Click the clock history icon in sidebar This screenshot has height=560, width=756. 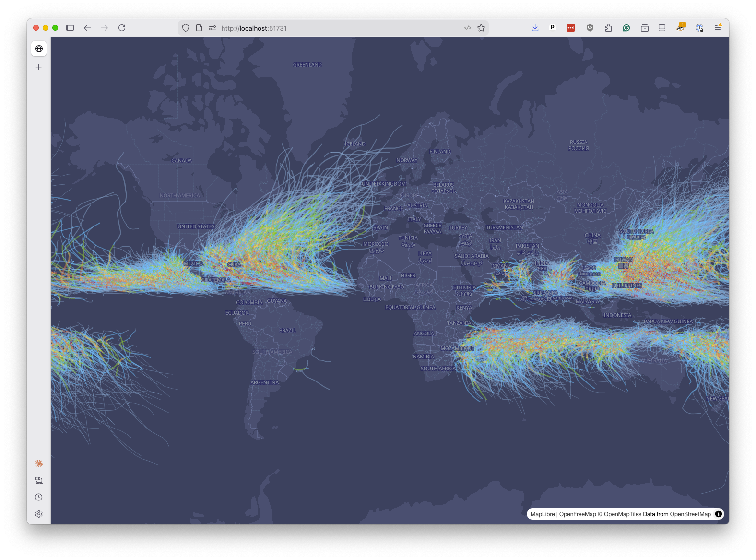(x=39, y=497)
